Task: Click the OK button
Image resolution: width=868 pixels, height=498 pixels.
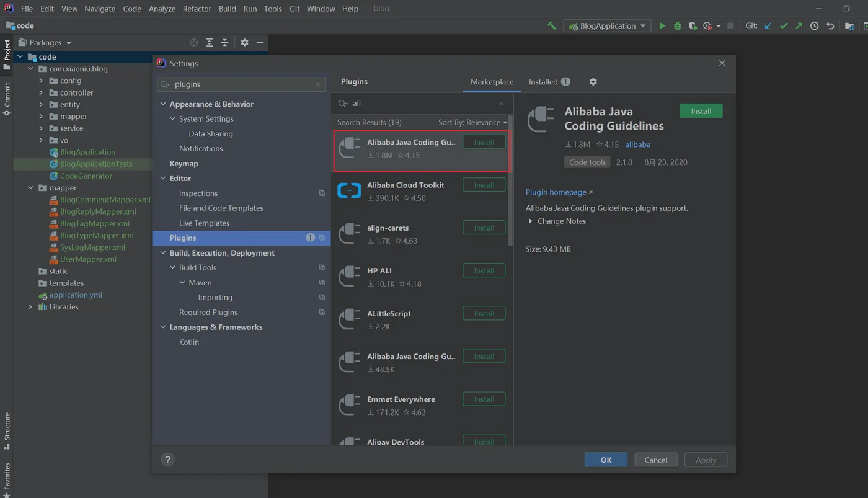Action: coord(606,460)
